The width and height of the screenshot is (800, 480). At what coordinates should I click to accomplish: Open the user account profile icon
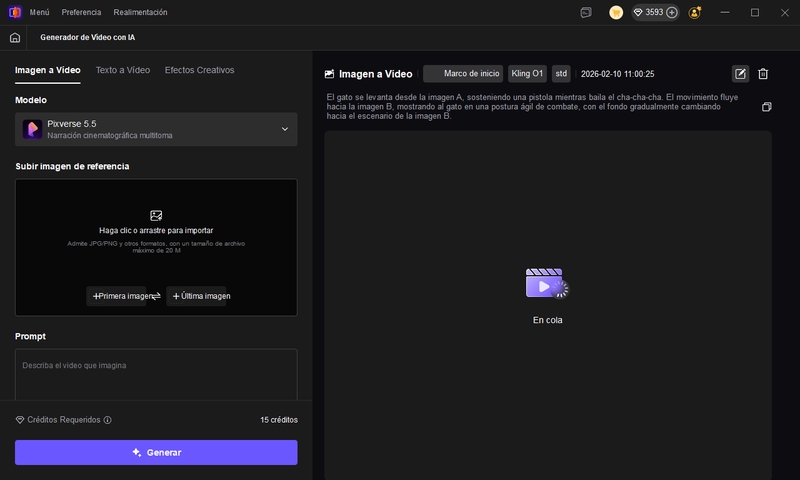695,12
